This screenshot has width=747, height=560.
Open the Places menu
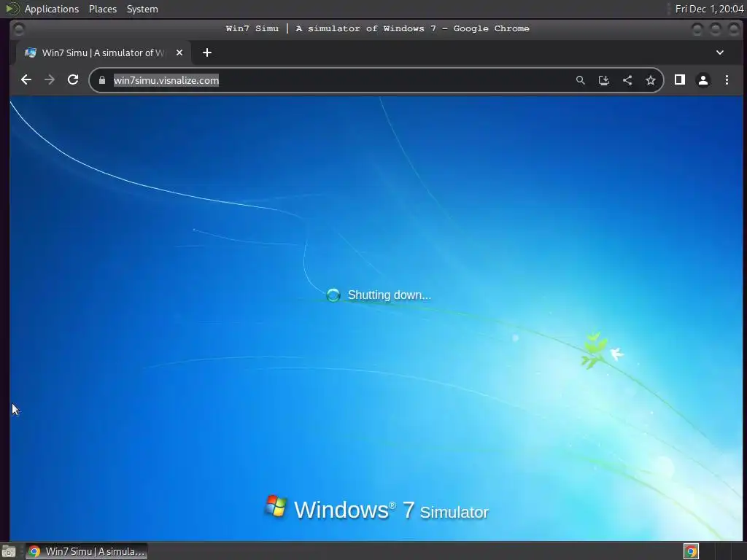click(103, 9)
